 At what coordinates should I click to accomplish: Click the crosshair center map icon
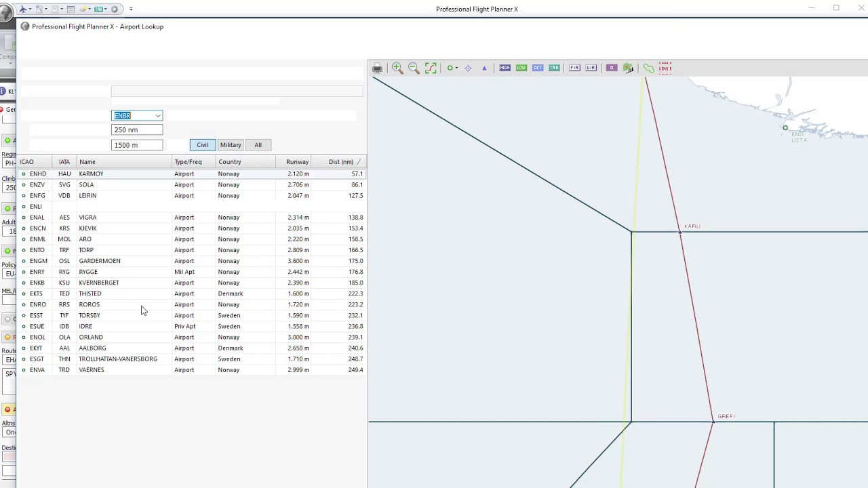coord(468,68)
